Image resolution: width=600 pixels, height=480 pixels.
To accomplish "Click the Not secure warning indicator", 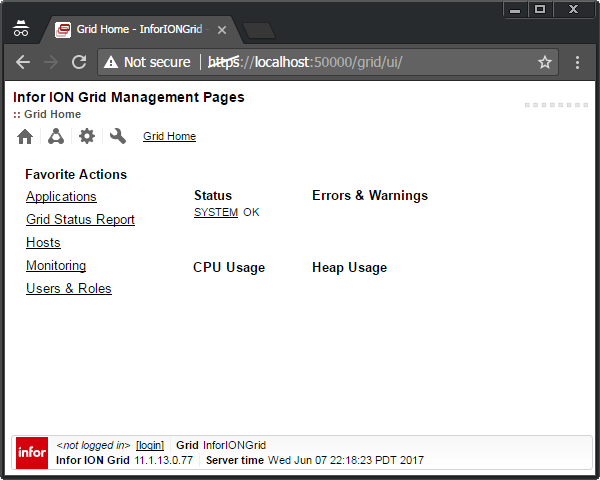I will [x=147, y=62].
